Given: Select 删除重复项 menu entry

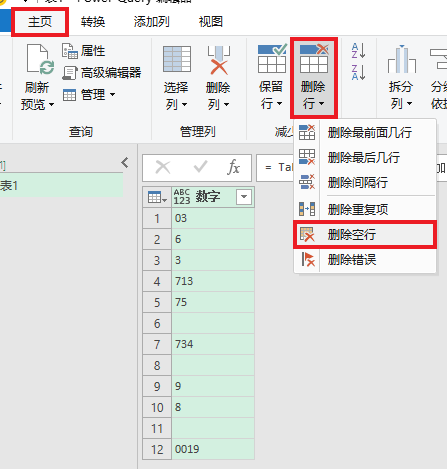Looking at the screenshot, I should [x=365, y=209].
